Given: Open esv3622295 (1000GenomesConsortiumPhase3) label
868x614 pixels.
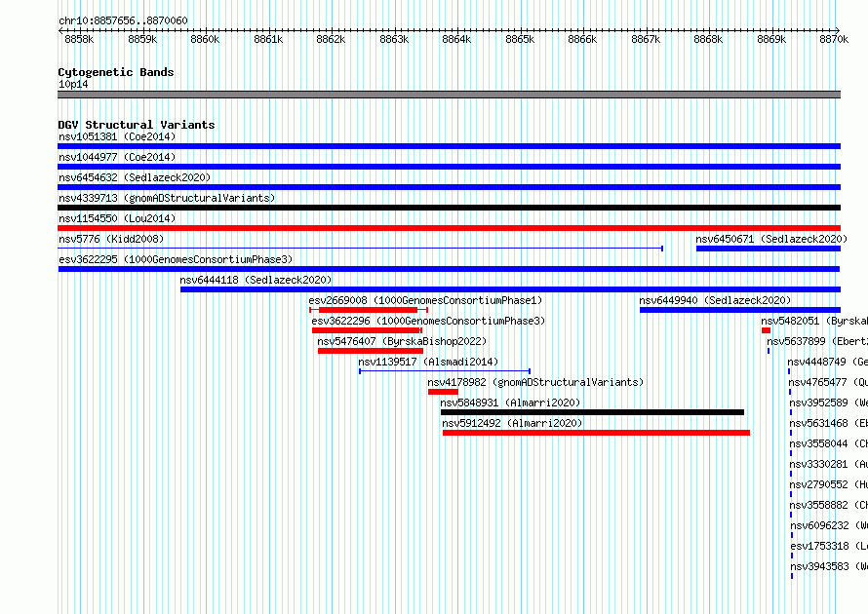Looking at the screenshot, I should (176, 259).
